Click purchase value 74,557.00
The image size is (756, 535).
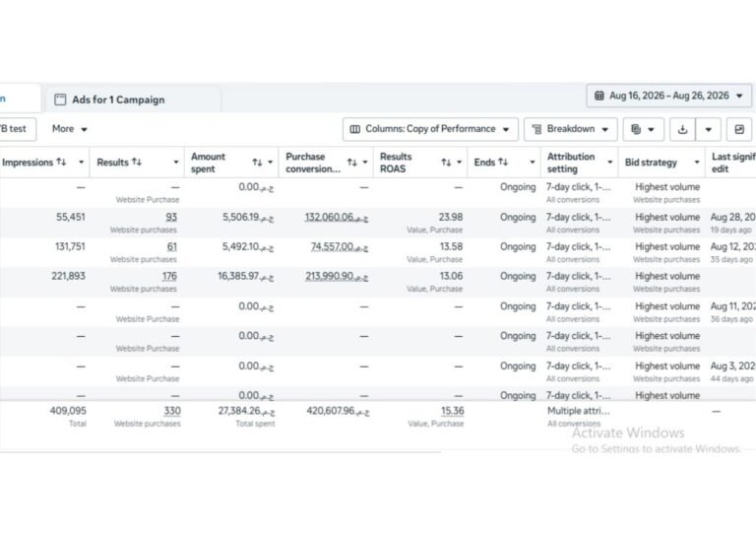(x=340, y=246)
